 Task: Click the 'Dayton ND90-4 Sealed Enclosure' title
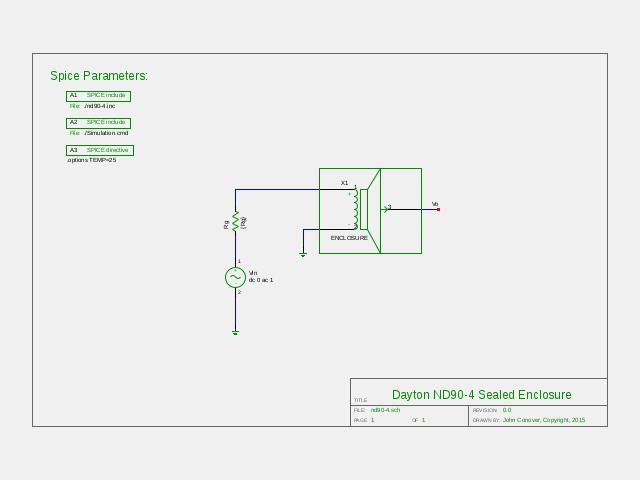tap(482, 395)
